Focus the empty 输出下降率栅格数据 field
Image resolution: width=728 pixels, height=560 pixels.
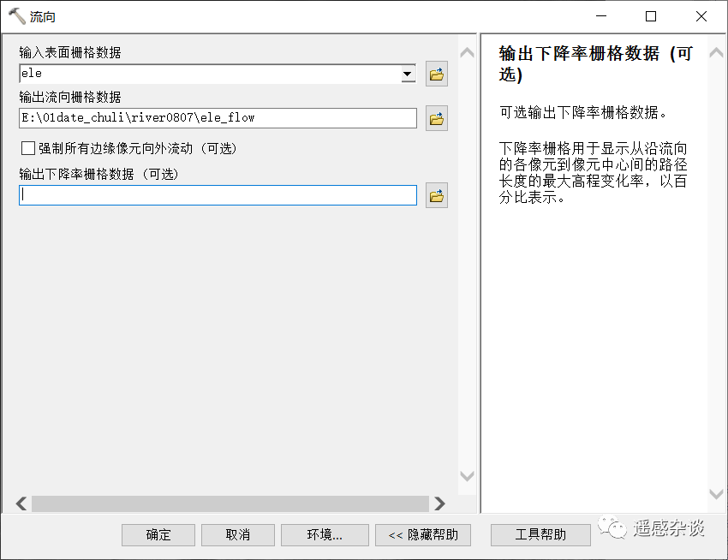[218, 195]
